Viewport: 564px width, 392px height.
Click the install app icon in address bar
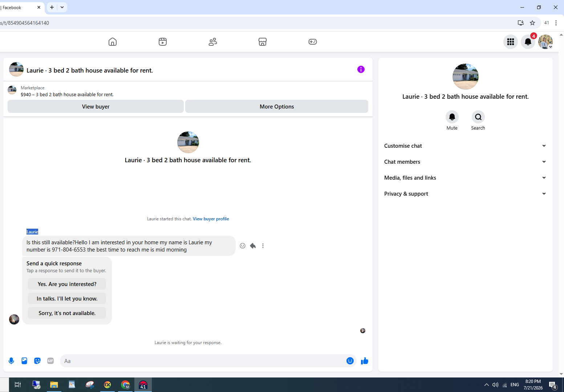point(521,23)
